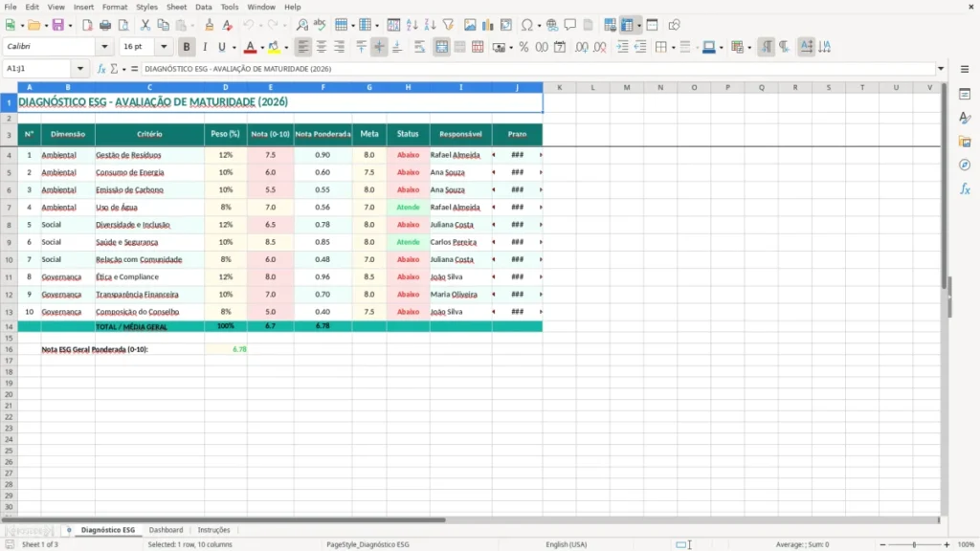The width and height of the screenshot is (980, 551).
Task: Toggle Right-to-Left text direction
Action: pyautogui.click(x=785, y=47)
